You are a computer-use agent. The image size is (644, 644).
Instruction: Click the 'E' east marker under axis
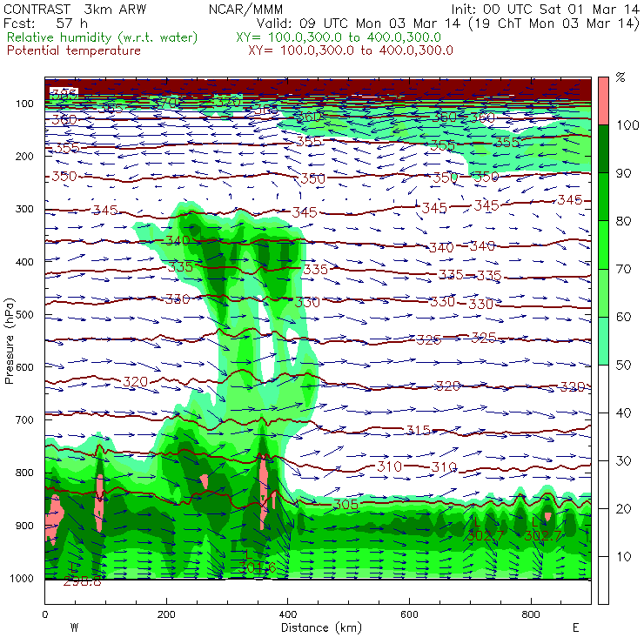(x=576, y=628)
